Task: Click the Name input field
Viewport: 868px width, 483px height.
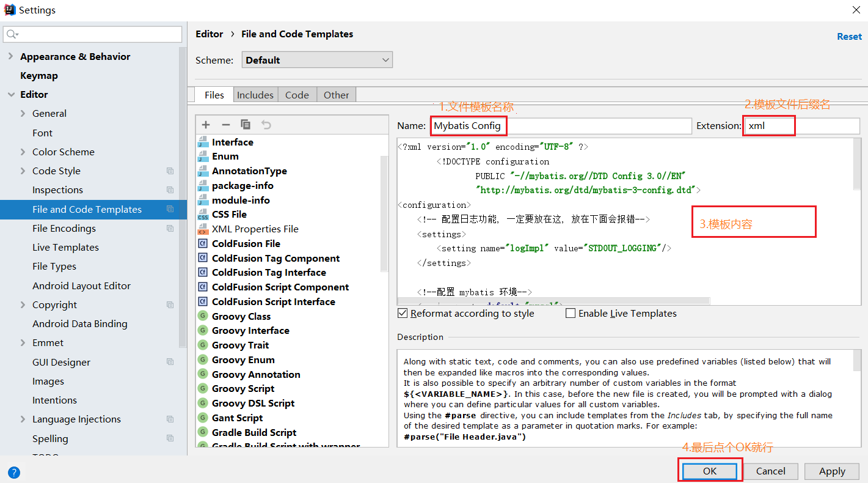Action: [561, 126]
